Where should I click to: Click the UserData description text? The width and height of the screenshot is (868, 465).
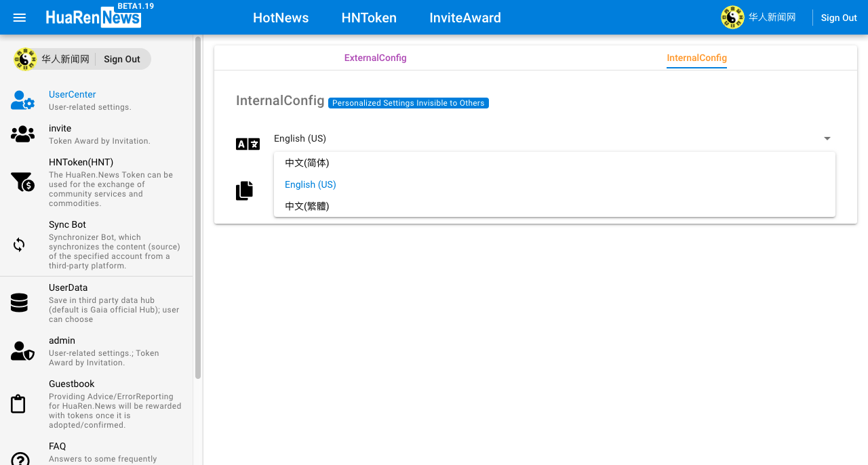coord(114,310)
